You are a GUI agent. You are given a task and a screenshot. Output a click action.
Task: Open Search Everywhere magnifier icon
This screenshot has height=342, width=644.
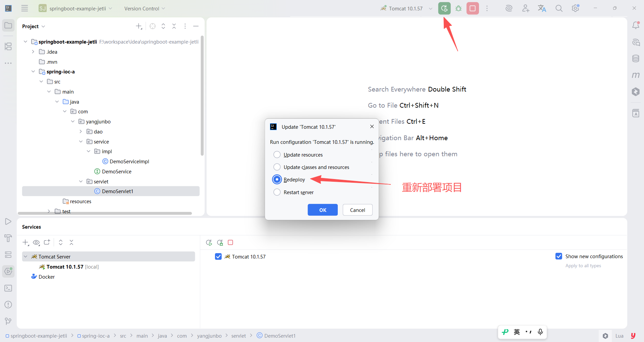(x=559, y=8)
